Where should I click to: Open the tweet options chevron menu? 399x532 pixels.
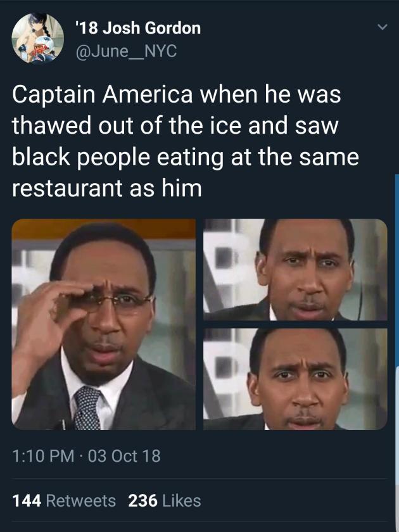(x=382, y=27)
